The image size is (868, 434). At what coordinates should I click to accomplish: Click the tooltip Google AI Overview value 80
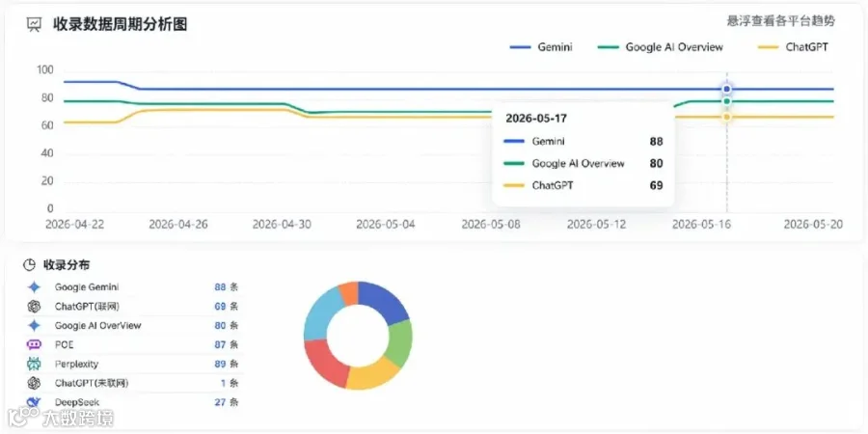click(x=656, y=164)
